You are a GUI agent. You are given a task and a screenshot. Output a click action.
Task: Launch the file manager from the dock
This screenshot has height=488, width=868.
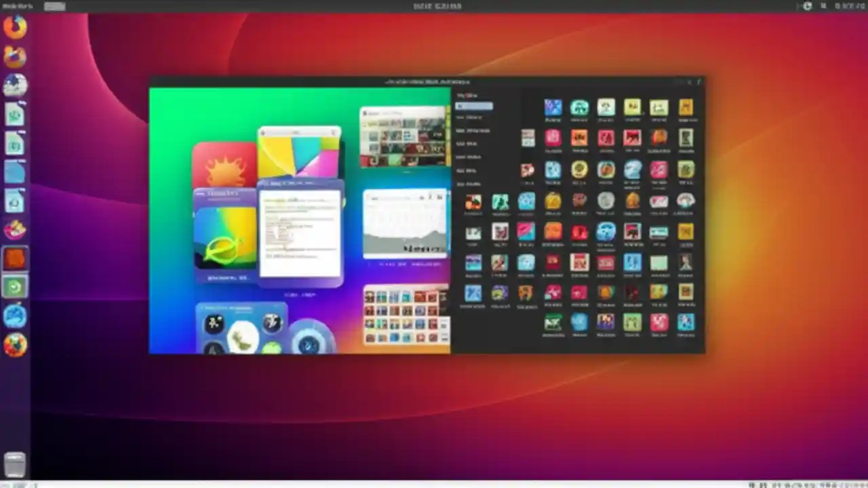tap(15, 171)
